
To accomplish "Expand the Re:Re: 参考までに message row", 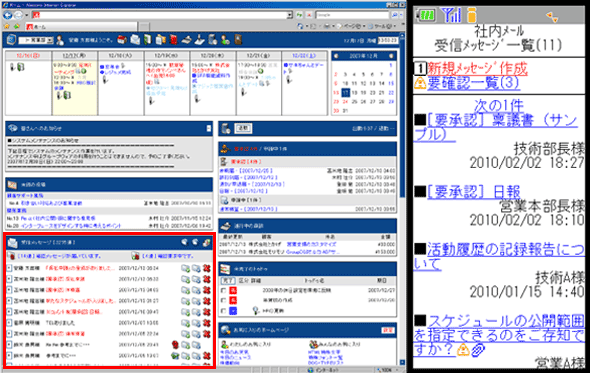I will (9, 345).
